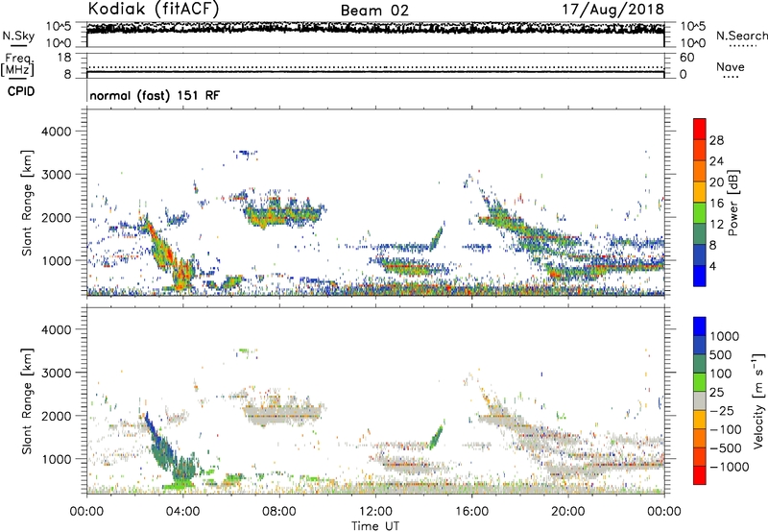Viewport: 768px width, 532px height.
Task: Click the 08:00 time axis tick label
Action: (279, 512)
